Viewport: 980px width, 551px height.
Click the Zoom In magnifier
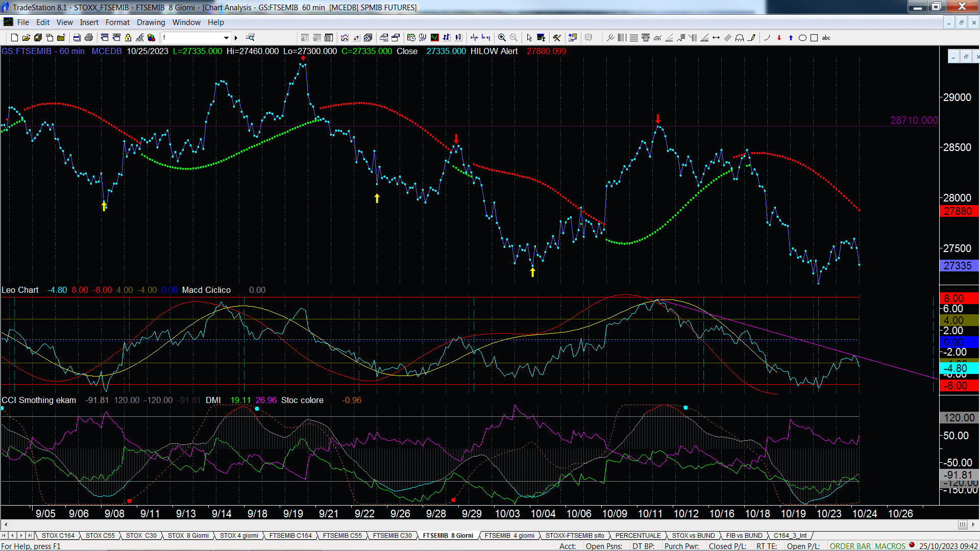[502, 38]
